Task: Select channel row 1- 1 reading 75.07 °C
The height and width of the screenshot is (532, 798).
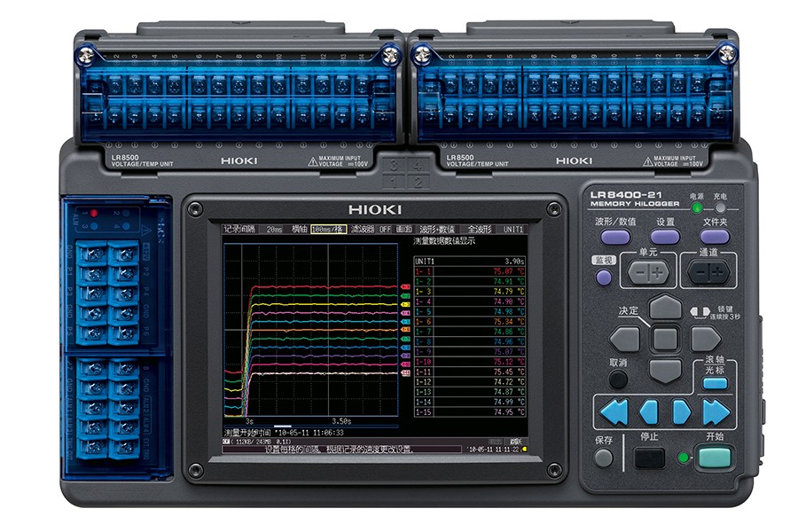Action: 470,271
